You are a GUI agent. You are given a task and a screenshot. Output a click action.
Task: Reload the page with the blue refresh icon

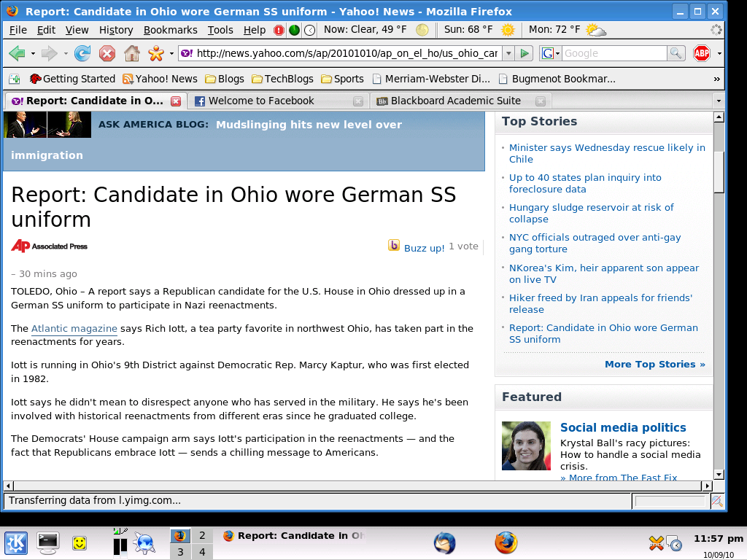pyautogui.click(x=82, y=53)
